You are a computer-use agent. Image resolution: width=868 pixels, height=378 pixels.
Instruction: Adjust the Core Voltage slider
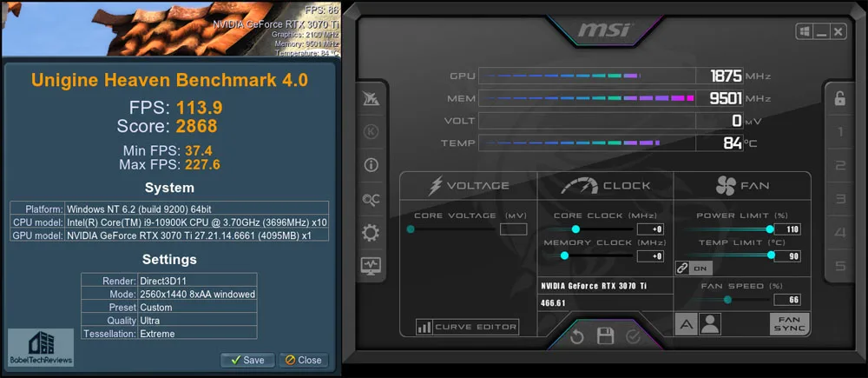[x=411, y=229]
